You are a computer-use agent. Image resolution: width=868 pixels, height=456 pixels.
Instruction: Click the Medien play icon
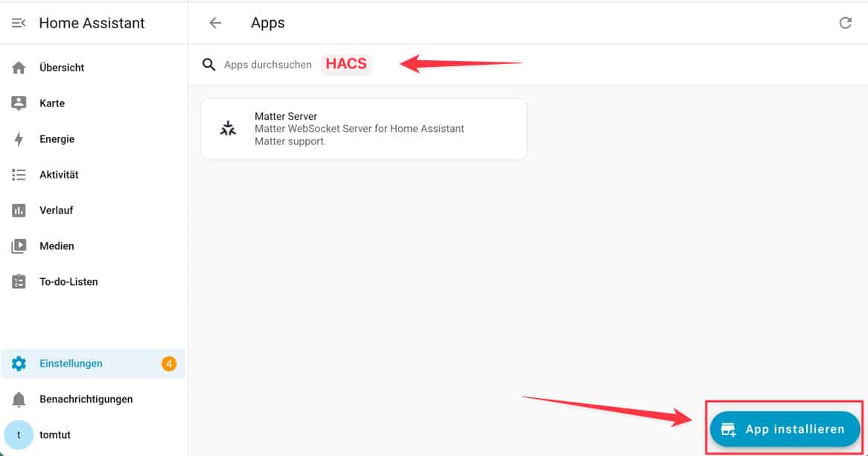19,246
